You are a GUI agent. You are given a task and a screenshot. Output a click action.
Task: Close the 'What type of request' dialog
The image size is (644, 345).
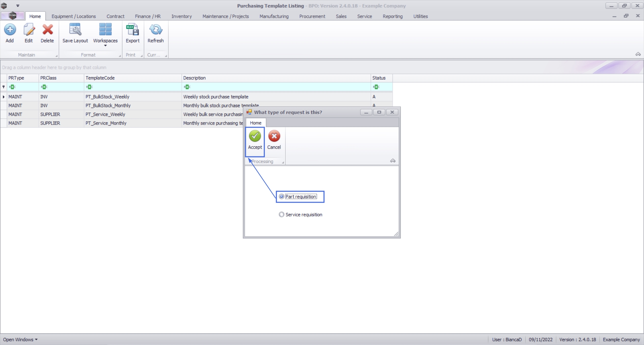coord(392,112)
